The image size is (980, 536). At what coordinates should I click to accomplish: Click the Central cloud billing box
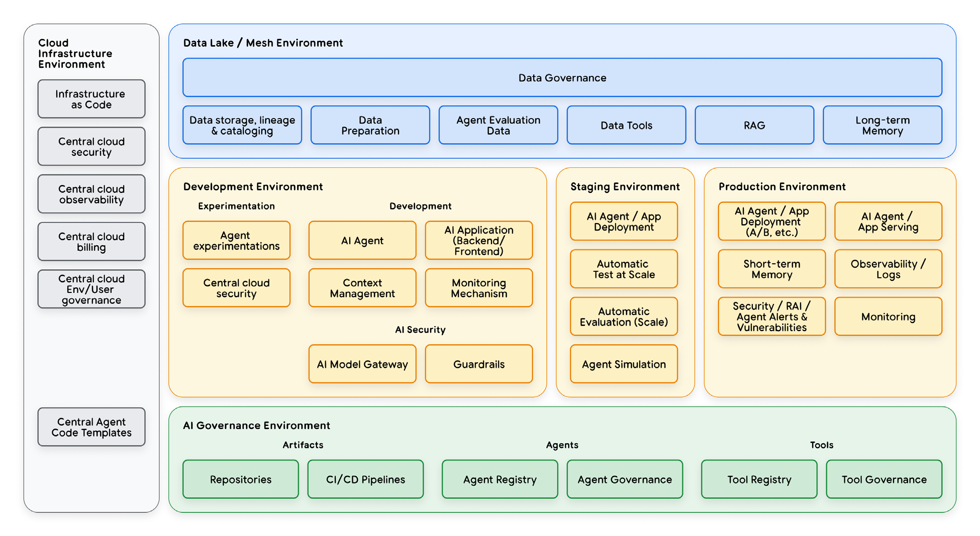click(x=91, y=242)
